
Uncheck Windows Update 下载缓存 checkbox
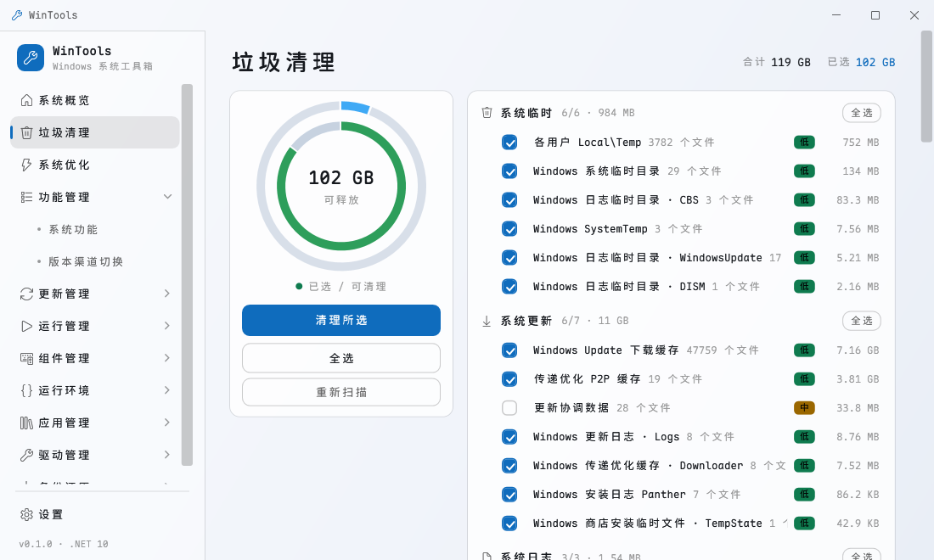(509, 350)
